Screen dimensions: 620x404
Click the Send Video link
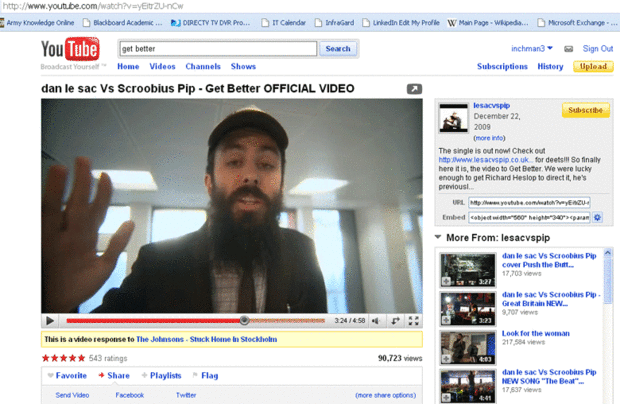point(72,395)
